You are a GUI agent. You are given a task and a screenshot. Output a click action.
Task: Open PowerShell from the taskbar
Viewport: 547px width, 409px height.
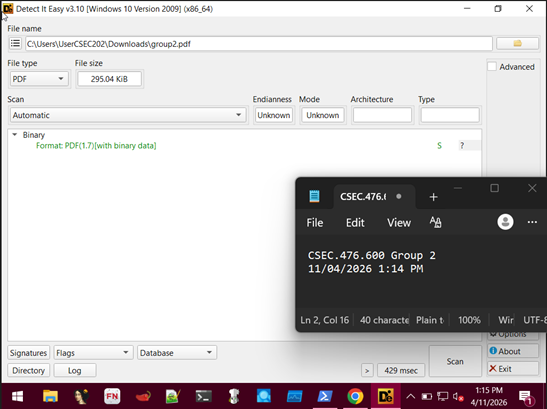pyautogui.click(x=325, y=397)
